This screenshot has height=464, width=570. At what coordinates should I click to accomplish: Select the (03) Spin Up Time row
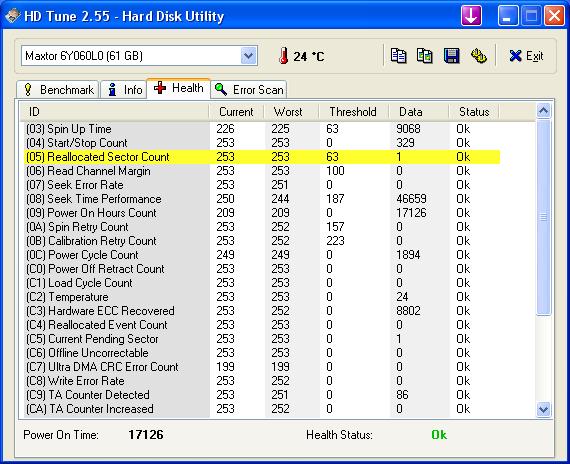click(x=262, y=129)
